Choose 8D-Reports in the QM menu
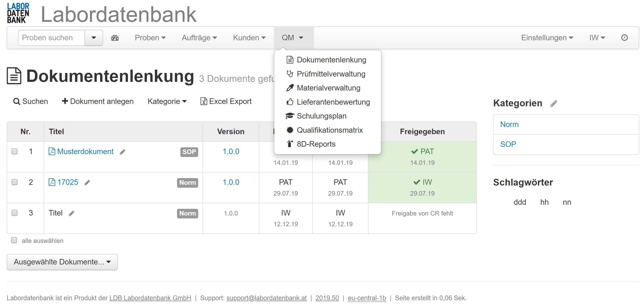Image resolution: width=644 pixels, height=306 pixels. click(x=316, y=144)
